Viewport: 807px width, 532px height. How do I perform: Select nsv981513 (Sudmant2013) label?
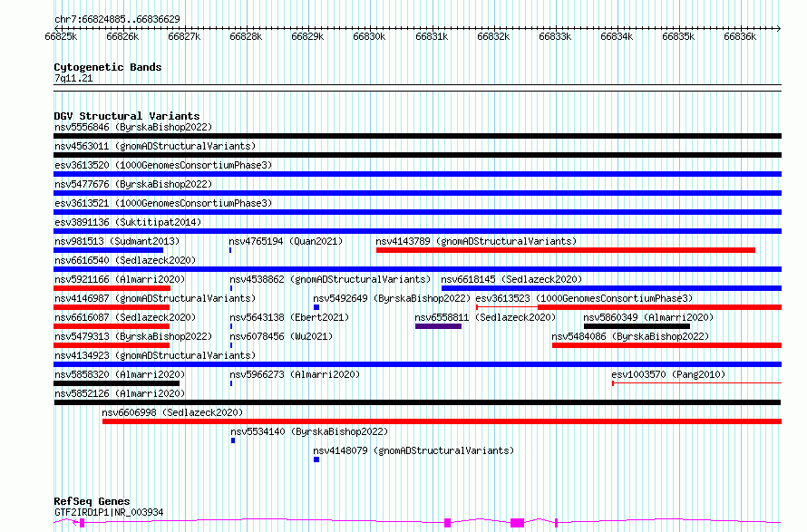pyautogui.click(x=117, y=241)
